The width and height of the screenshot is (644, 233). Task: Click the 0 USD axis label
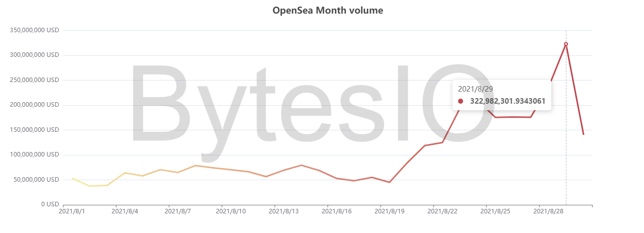(x=49, y=204)
